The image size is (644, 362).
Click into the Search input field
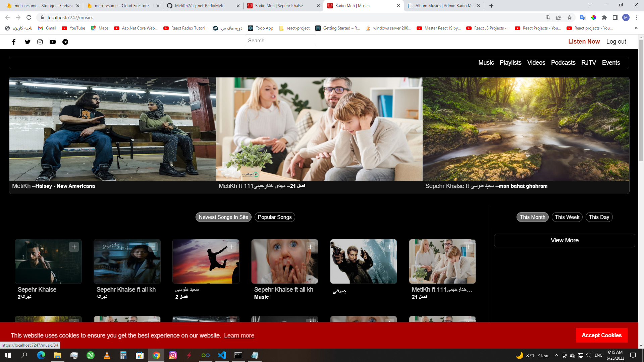click(280, 41)
